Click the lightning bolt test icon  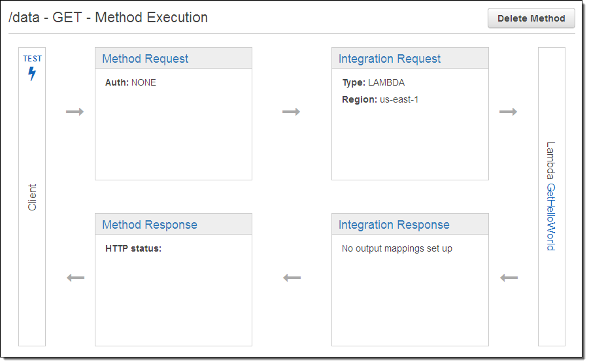(32, 74)
